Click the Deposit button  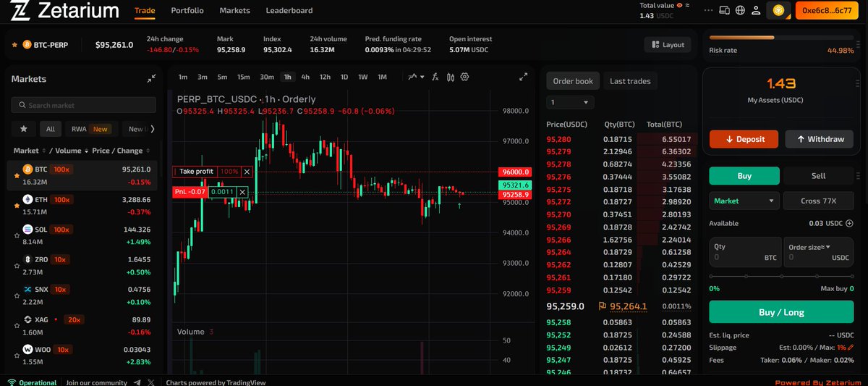[x=744, y=139]
